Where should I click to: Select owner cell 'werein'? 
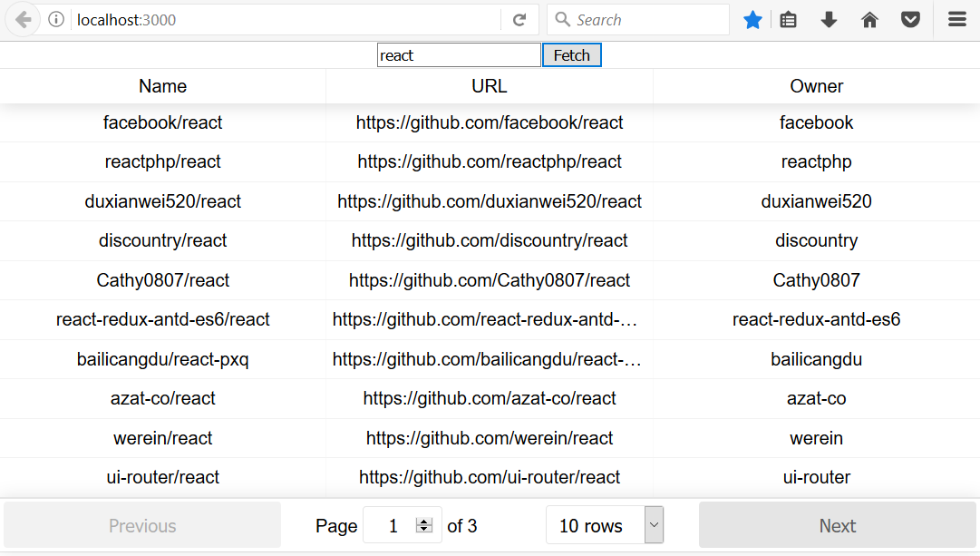[816, 438]
